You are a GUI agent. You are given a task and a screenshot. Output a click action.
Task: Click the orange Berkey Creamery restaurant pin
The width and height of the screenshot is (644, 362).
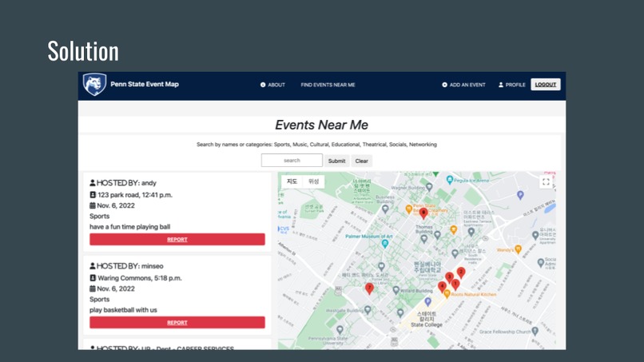pos(408,209)
